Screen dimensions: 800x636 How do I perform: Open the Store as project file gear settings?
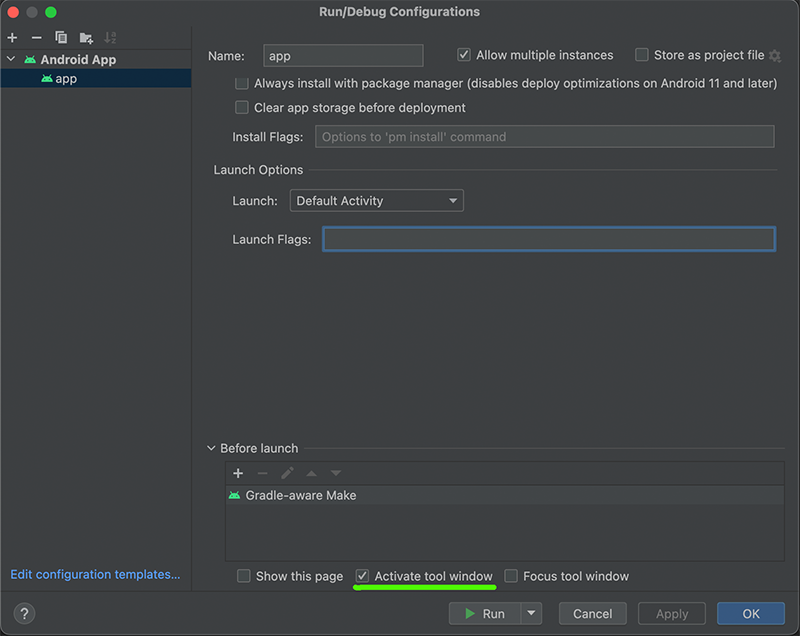pos(774,56)
